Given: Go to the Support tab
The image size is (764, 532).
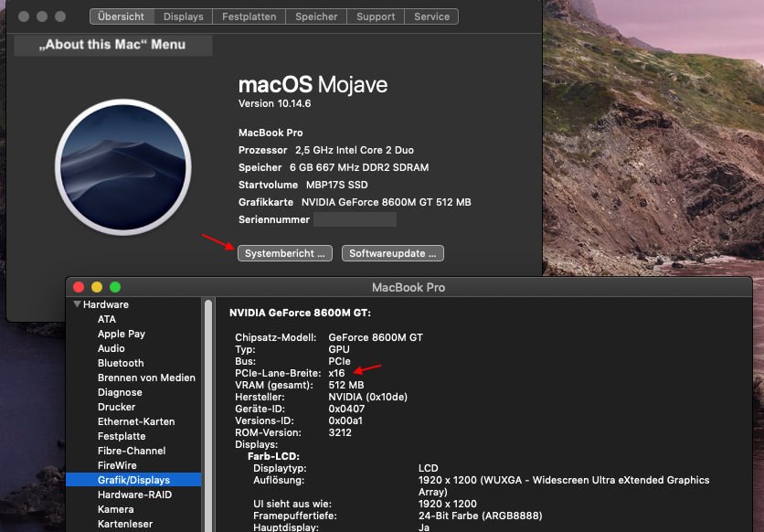Looking at the screenshot, I should [376, 16].
